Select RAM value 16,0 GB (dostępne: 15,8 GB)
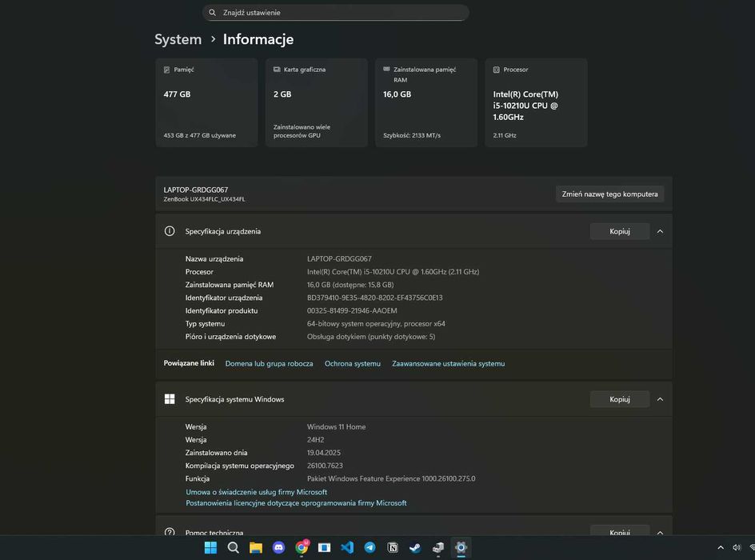Image resolution: width=755 pixels, height=560 pixels. click(350, 285)
